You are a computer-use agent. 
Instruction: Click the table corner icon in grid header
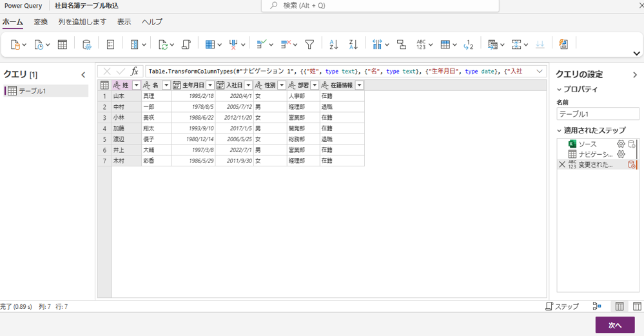104,85
